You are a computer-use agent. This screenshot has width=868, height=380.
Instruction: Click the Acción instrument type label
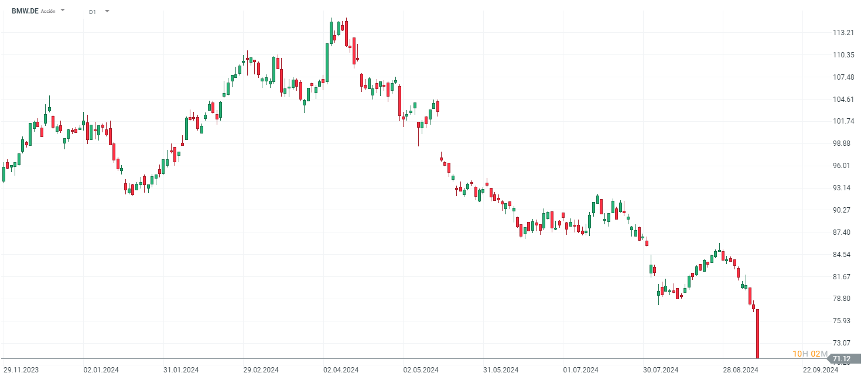click(x=48, y=12)
